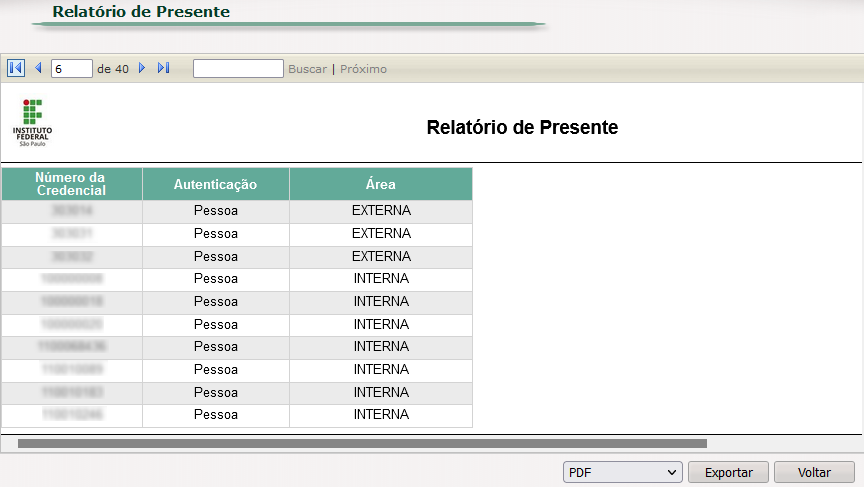Screen dimensions: 864x487
Task: Jump to the last report page
Action: 163,68
